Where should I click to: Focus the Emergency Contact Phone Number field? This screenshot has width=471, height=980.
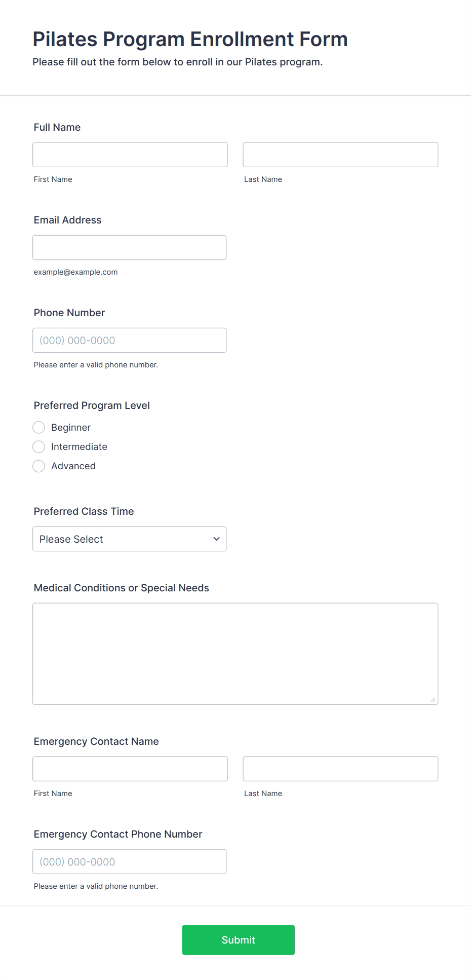coord(130,861)
